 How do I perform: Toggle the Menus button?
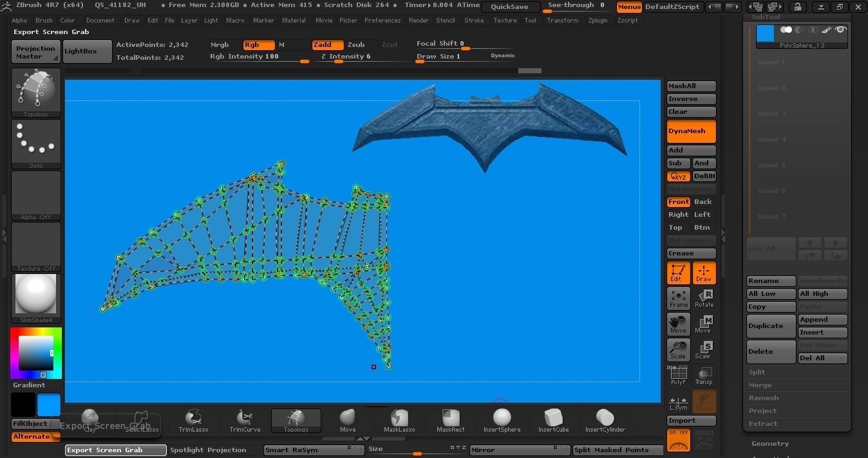(629, 7)
